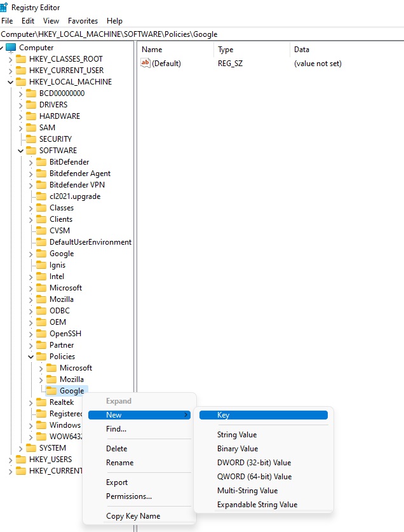Choose QWORD (64-bit) Value
404x532 pixels.
[264, 476]
